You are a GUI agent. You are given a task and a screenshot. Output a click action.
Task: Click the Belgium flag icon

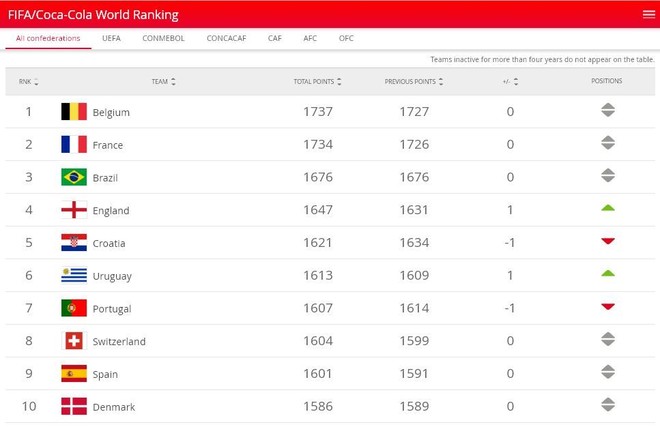pyautogui.click(x=74, y=112)
